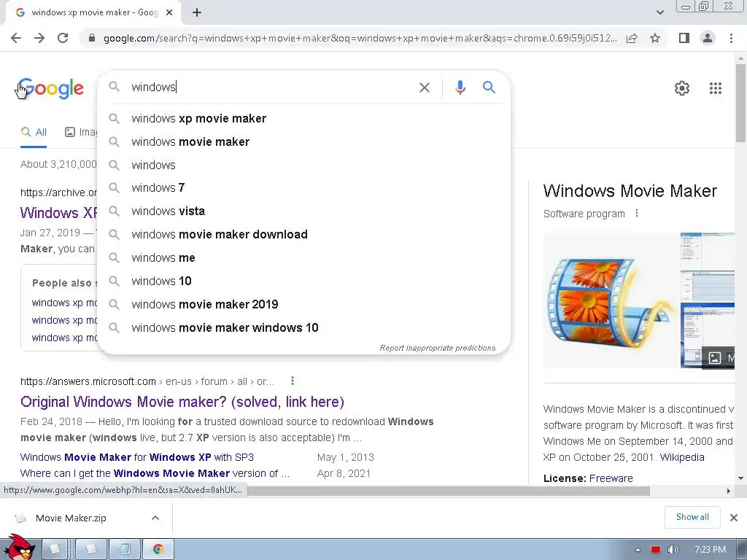The width and height of the screenshot is (747, 560).
Task: Click Report inappropriate predictions
Action: coord(438,348)
